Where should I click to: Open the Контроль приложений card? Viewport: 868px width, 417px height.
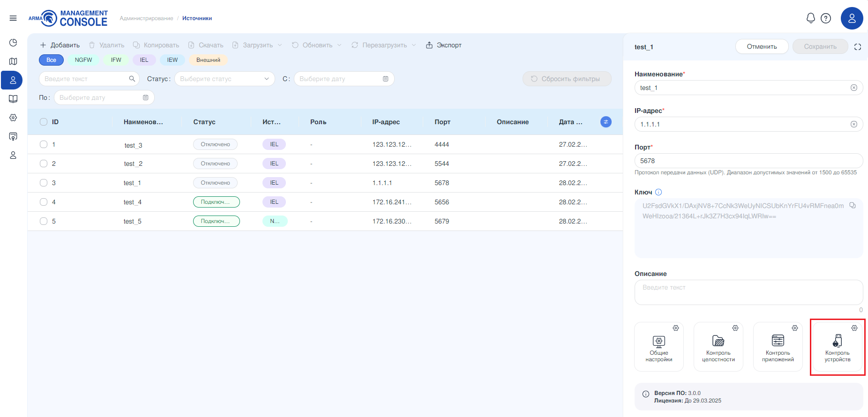778,347
